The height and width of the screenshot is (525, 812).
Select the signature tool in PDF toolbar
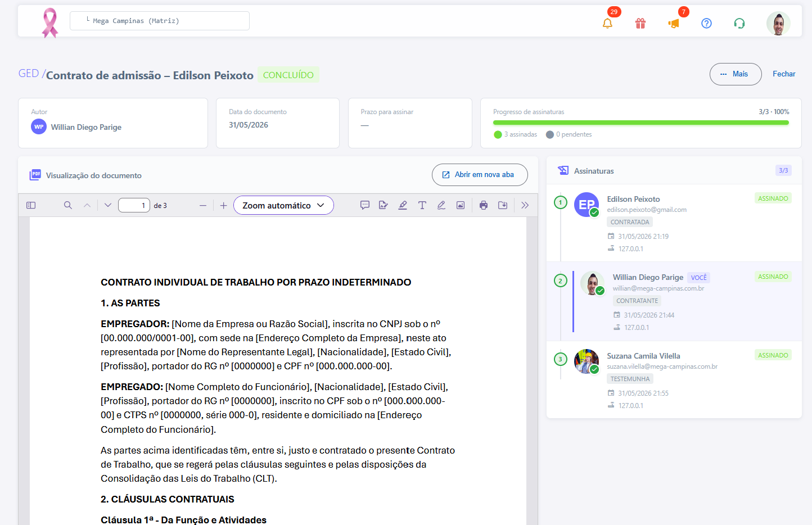coord(384,205)
